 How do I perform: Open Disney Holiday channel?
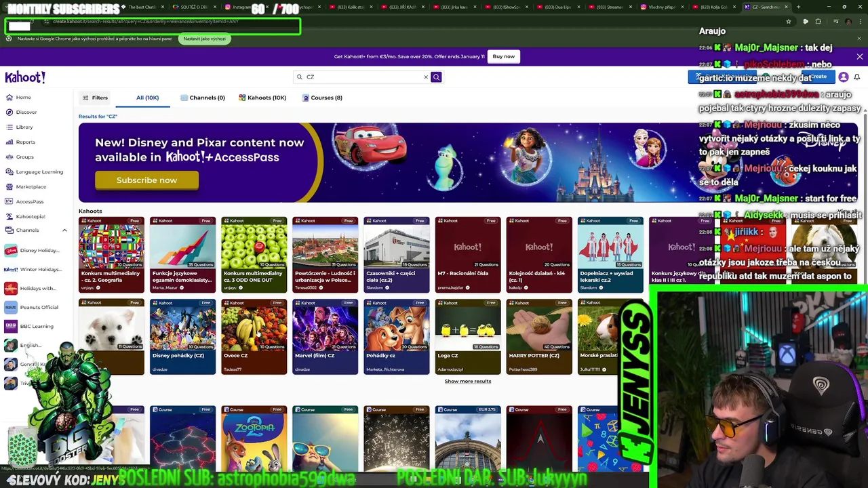32,250
